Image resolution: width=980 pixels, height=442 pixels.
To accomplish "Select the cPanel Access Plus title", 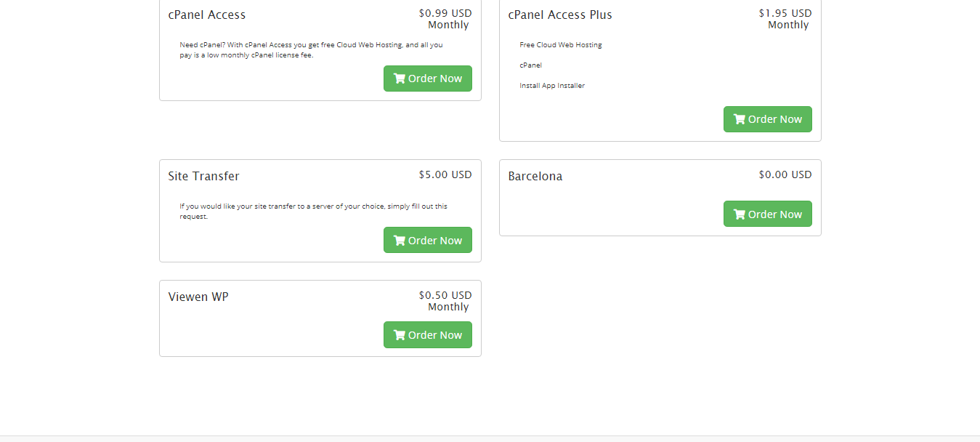I will tap(560, 15).
